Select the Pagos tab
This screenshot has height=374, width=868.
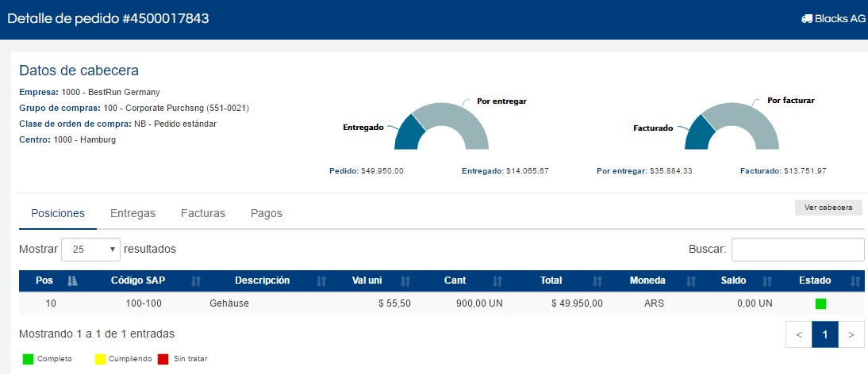pyautogui.click(x=267, y=213)
